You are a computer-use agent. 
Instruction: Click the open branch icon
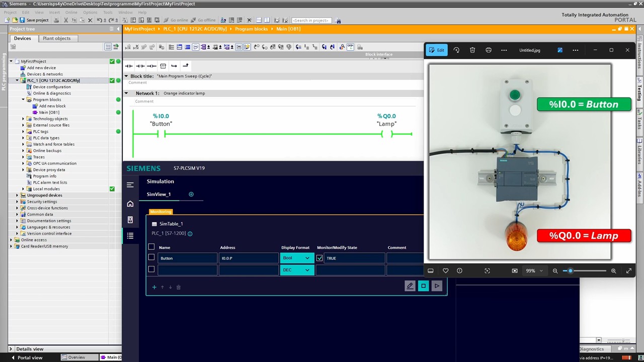click(174, 66)
